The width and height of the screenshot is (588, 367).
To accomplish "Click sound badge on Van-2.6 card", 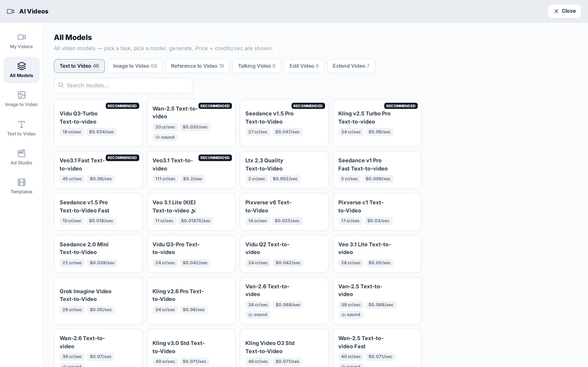I will coord(258,314).
